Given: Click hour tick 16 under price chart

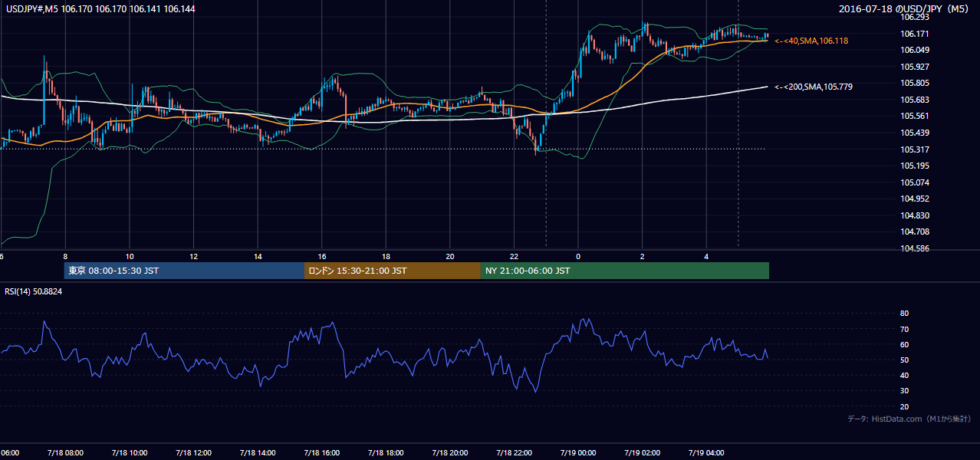Looking at the screenshot, I should (x=322, y=256).
